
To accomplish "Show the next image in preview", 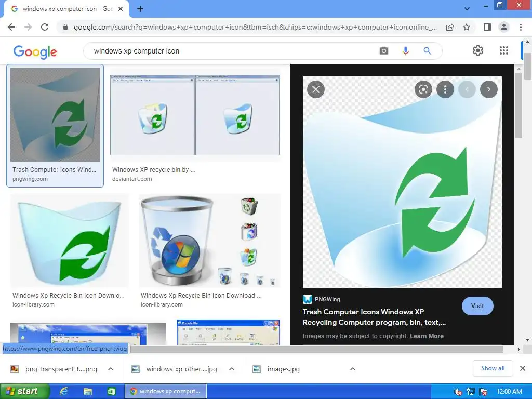I will coord(488,89).
